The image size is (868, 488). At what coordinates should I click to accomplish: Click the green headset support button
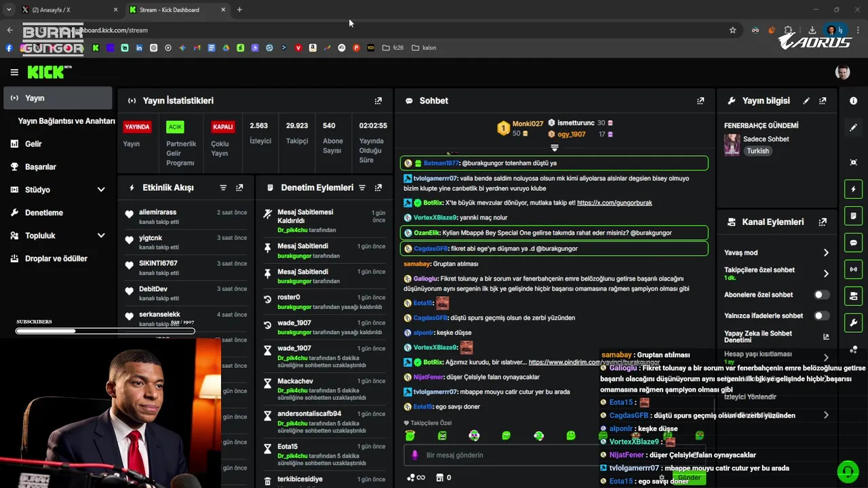(x=848, y=472)
